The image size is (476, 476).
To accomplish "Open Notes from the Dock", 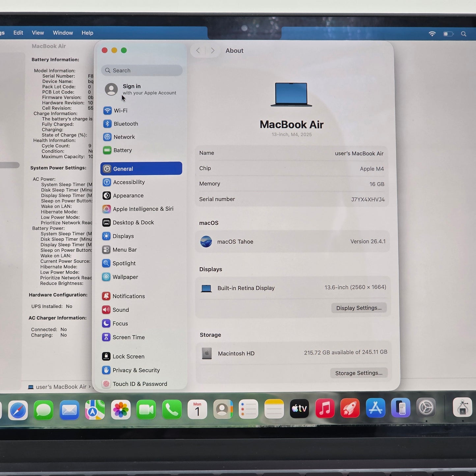I will pos(274,409).
